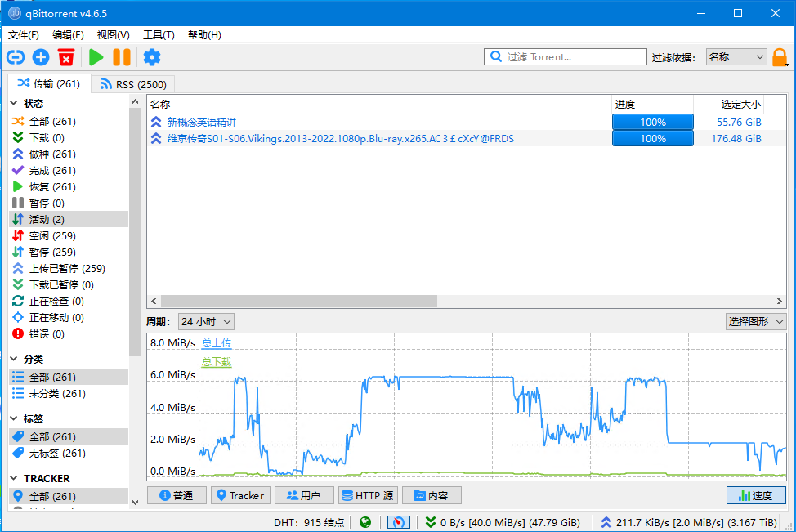796x532 pixels.
Task: Click the 总下载 legend link
Action: click(217, 362)
